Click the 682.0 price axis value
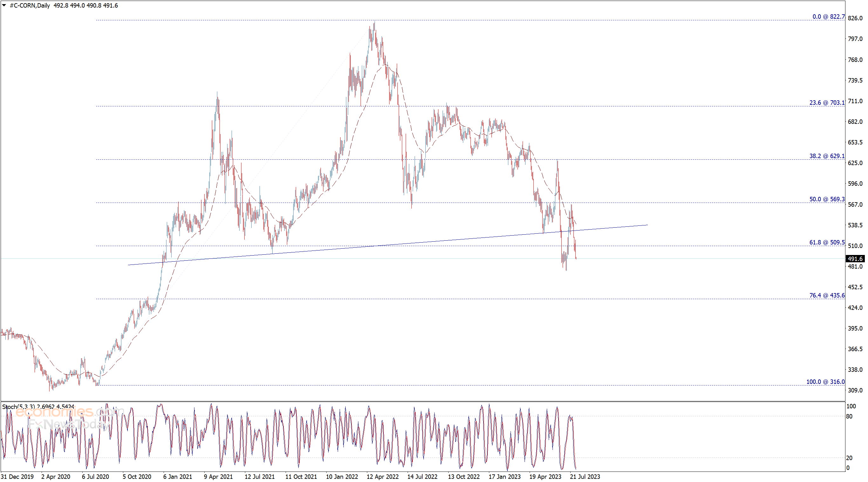This screenshot has width=868, height=482. click(x=855, y=122)
